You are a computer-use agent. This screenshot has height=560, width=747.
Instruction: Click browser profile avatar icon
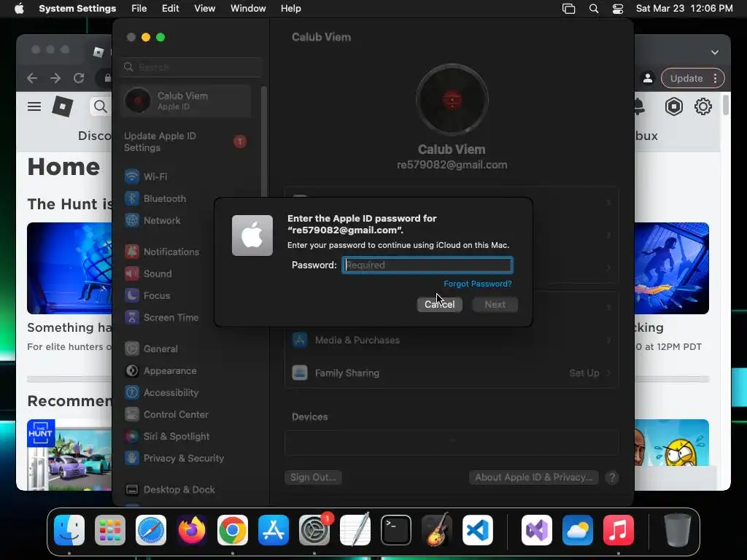point(648,78)
